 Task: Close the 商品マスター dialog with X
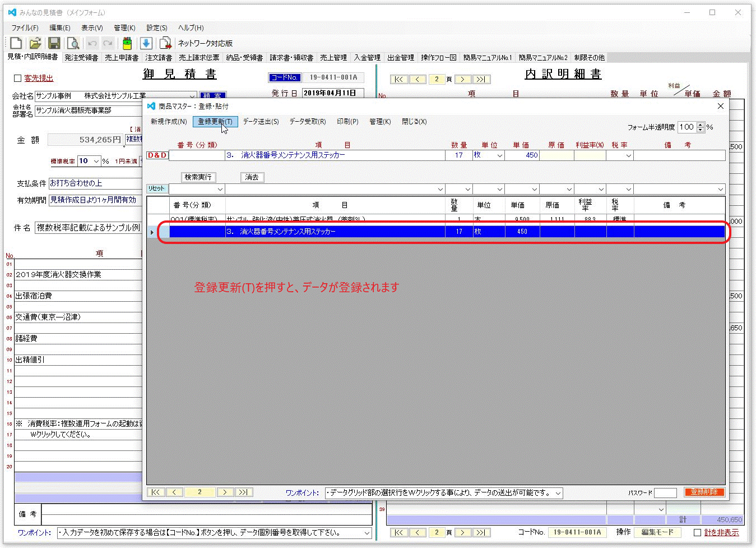(721, 106)
